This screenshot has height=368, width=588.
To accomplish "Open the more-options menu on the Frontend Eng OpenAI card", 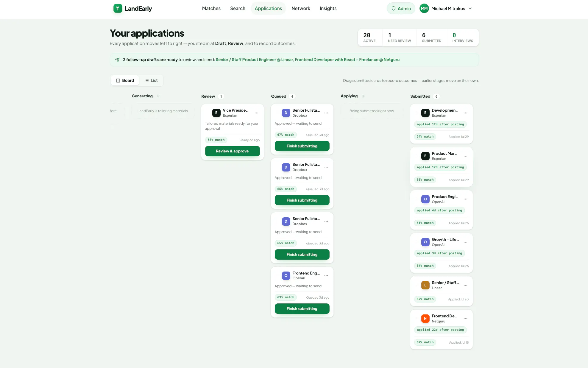I will click(x=326, y=276).
